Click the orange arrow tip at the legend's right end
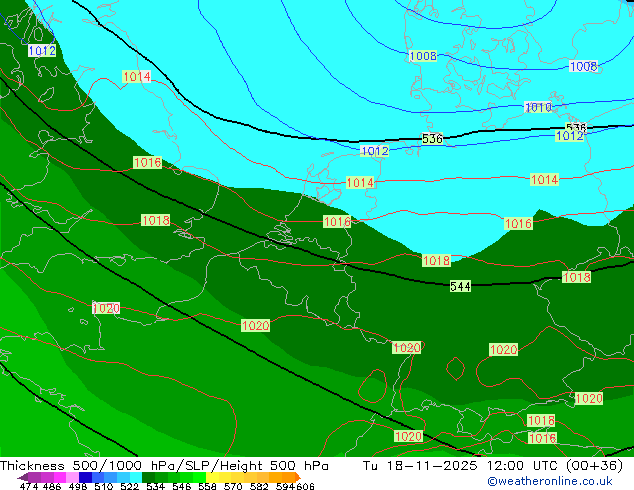The height and width of the screenshot is (490, 634). pos(298,477)
